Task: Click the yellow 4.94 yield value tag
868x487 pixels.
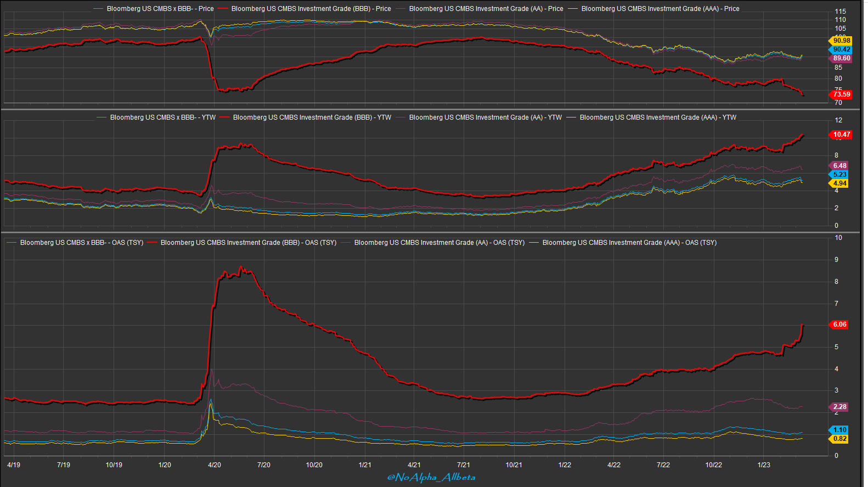Action: pyautogui.click(x=839, y=183)
